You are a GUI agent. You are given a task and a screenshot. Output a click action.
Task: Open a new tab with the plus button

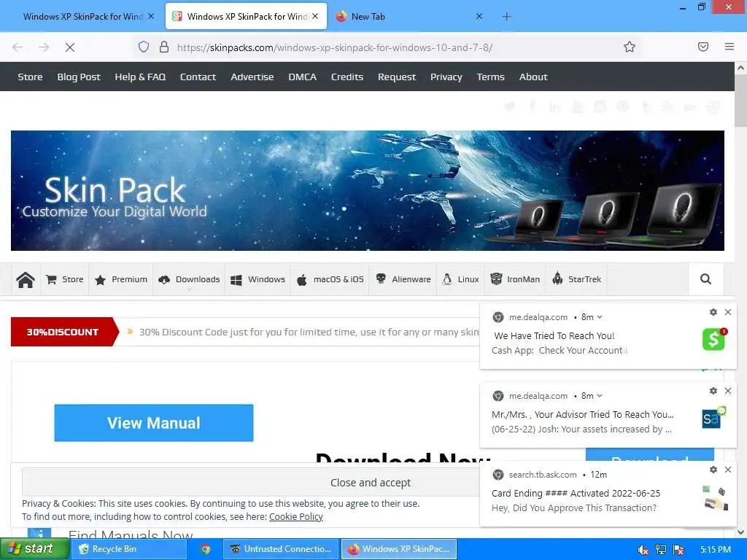506,17
